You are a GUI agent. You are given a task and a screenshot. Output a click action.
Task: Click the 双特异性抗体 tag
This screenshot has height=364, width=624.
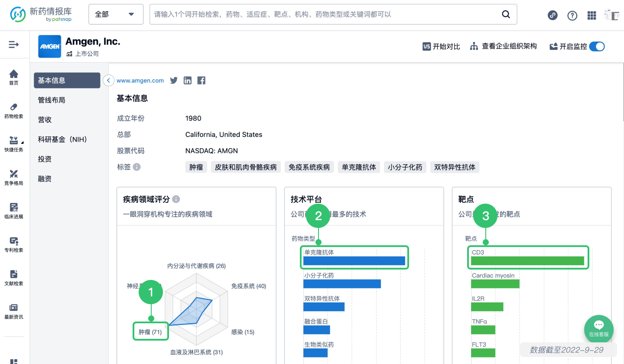[x=455, y=167]
